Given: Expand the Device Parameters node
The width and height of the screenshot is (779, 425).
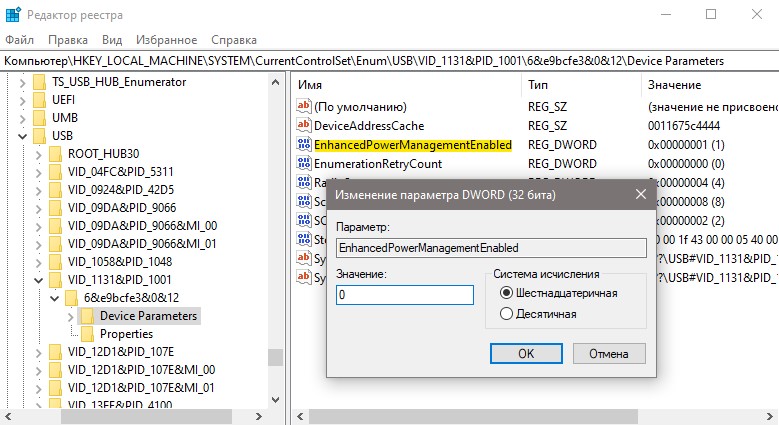Looking at the screenshot, I should coord(70,317).
